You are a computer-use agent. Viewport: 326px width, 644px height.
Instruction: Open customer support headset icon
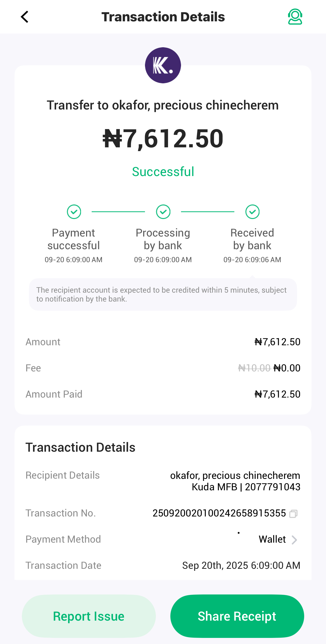[x=295, y=17]
